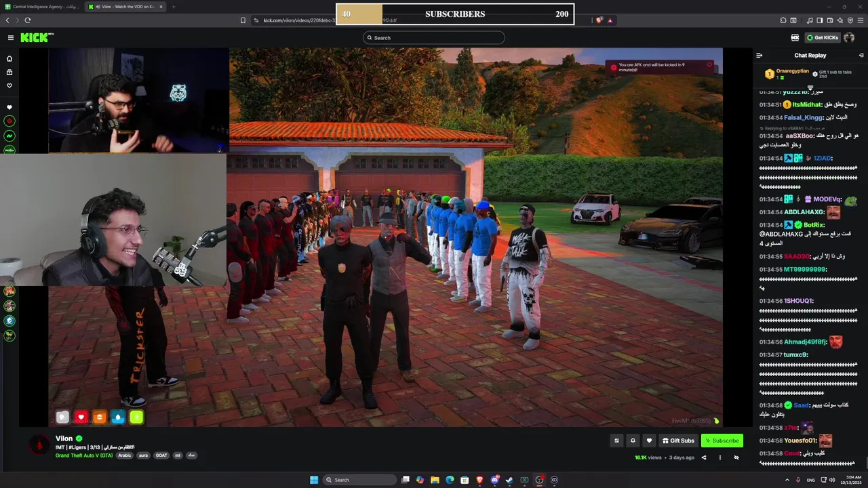Image resolution: width=868 pixels, height=488 pixels.
Task: Toggle the hide chat icon below Subscribe
Action: click(736, 457)
